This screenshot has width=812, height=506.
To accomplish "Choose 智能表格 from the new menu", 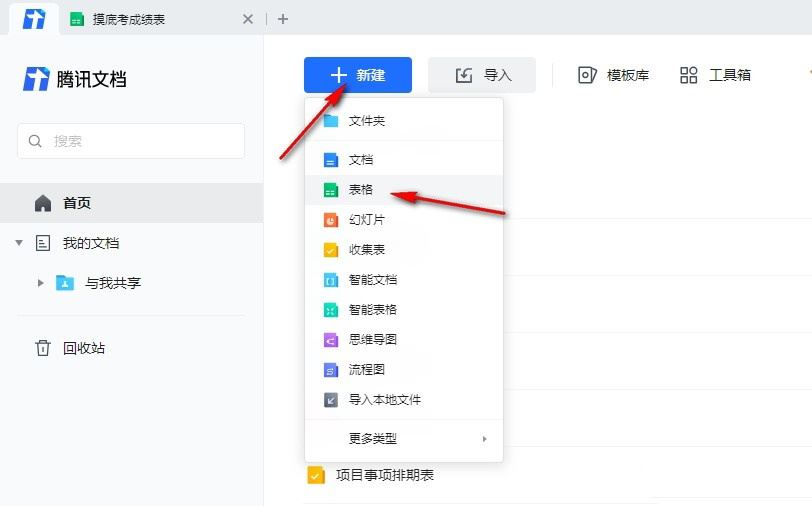I will (404, 310).
